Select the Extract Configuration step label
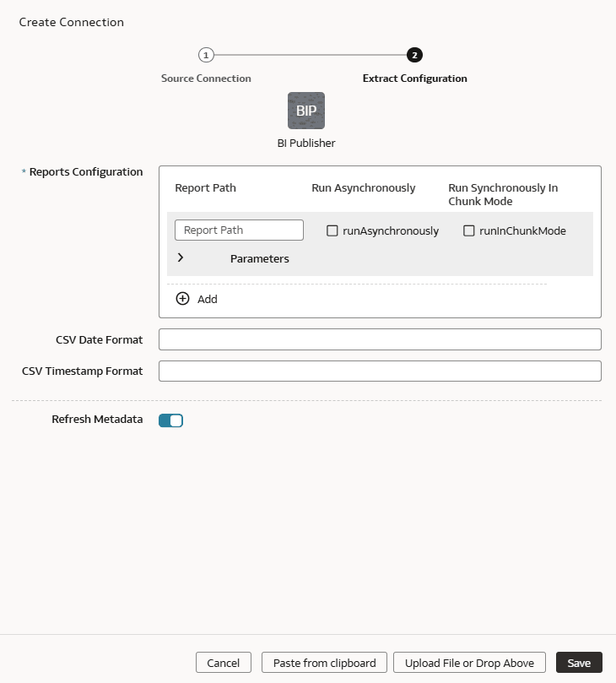 coord(414,78)
